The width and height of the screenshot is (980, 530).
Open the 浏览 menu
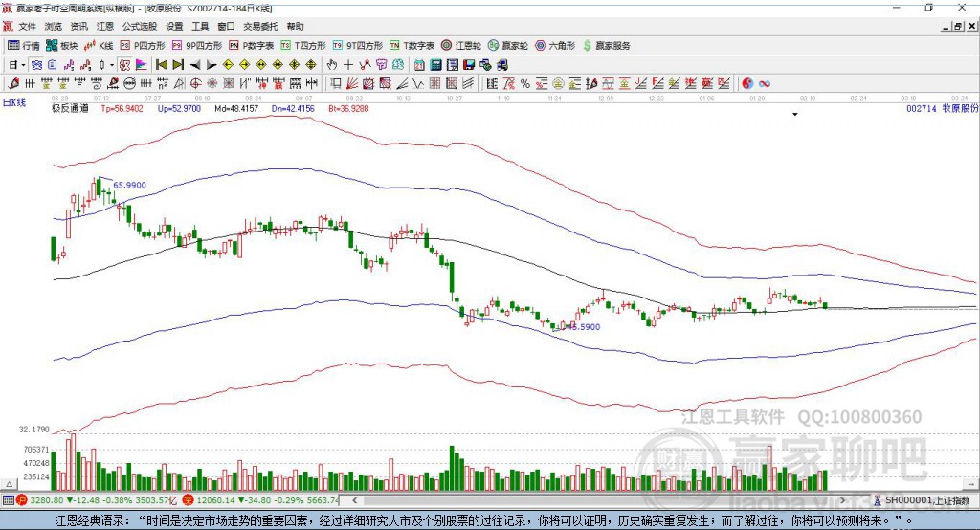point(54,26)
